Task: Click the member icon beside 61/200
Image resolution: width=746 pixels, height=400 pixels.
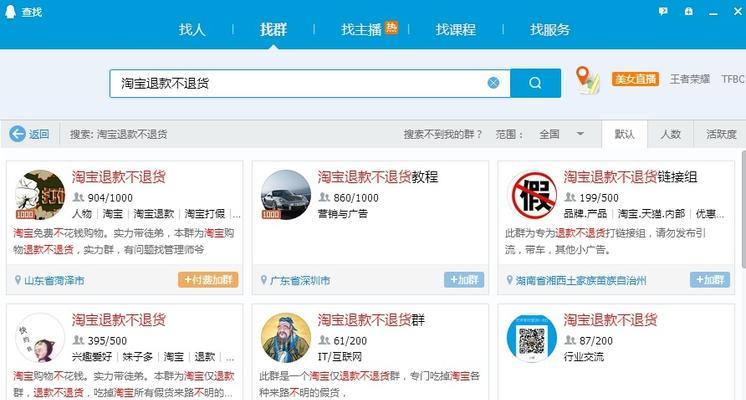Action: (x=324, y=341)
